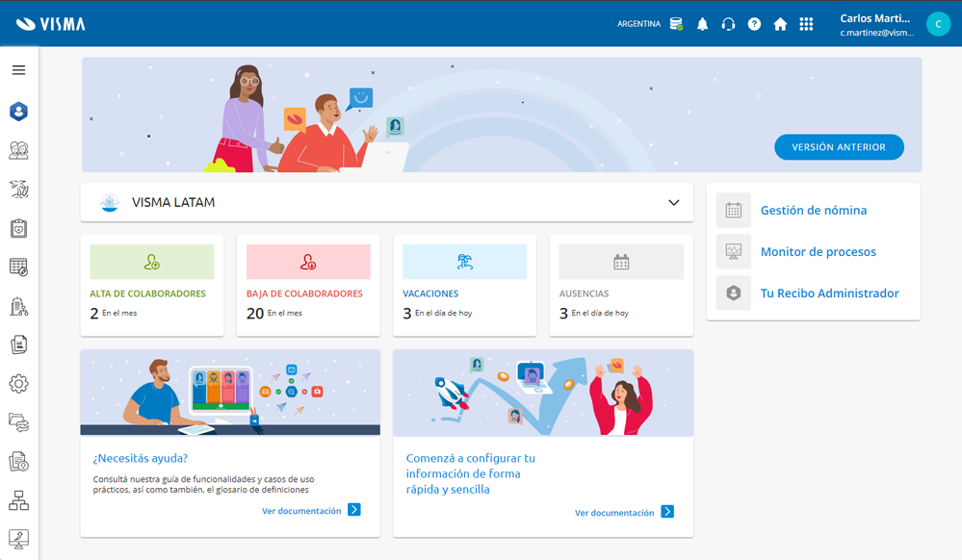Open the hamburger menu in sidebar
The image size is (962, 560).
(19, 70)
